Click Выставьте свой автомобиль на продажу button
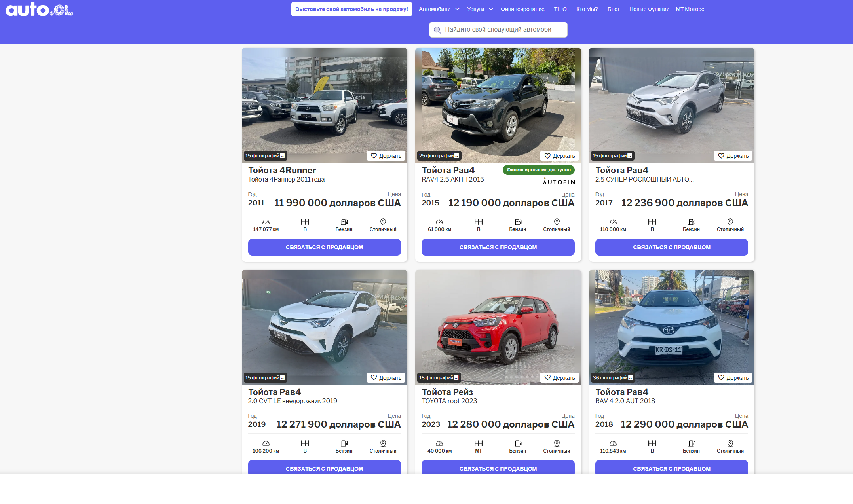Screen dimensions: 853x504 coord(351,9)
